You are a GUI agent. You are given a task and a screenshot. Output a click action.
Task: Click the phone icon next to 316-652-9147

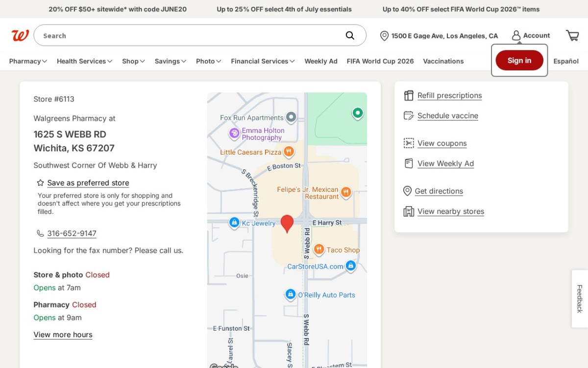tap(40, 233)
